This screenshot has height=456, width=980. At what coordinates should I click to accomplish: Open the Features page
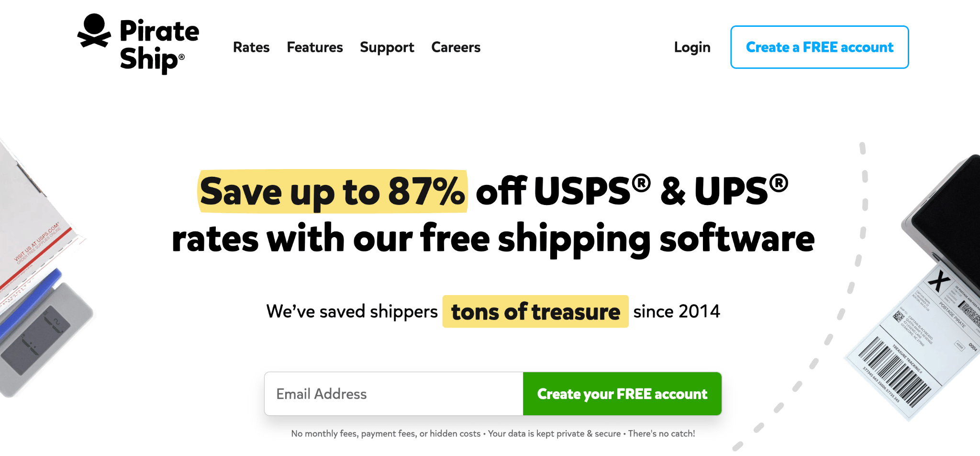point(315,47)
